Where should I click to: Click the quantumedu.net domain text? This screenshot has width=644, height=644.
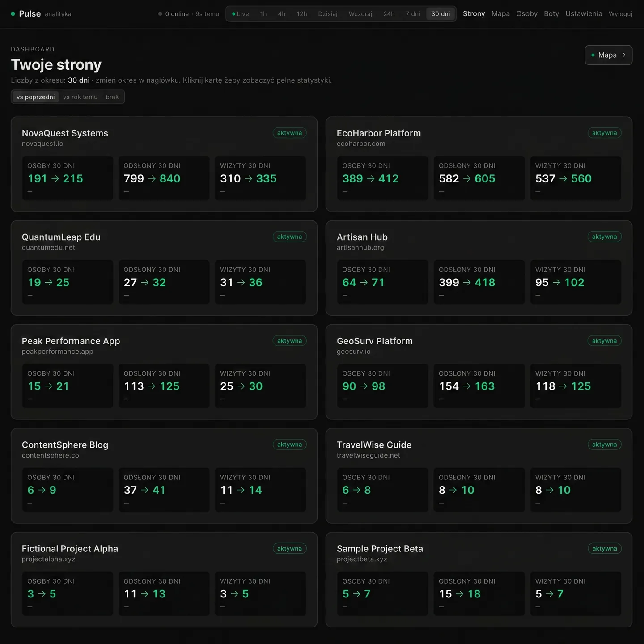point(48,247)
